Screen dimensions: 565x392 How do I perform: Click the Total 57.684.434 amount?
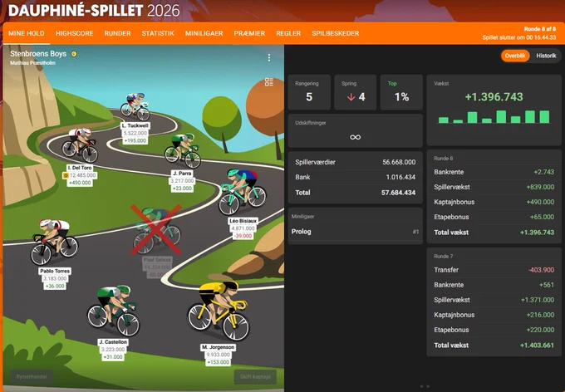click(398, 193)
